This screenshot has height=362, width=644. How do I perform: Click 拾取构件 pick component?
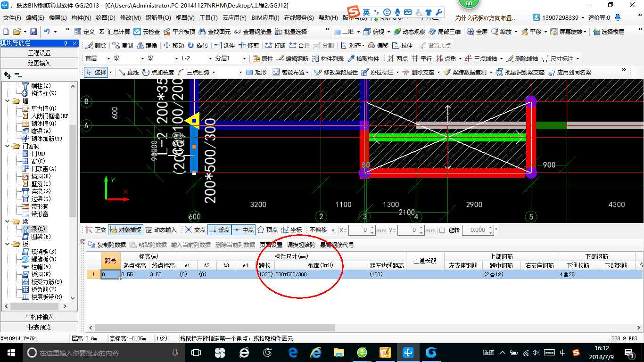pyautogui.click(x=363, y=59)
